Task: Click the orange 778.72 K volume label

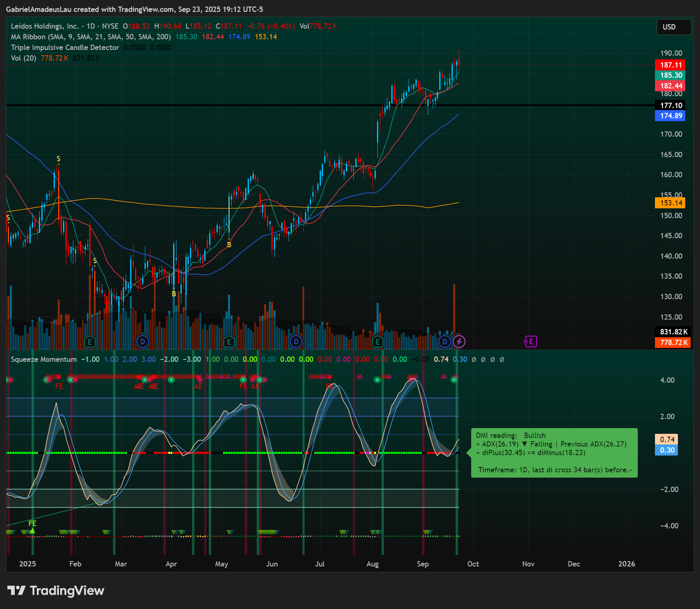Action: (673, 343)
